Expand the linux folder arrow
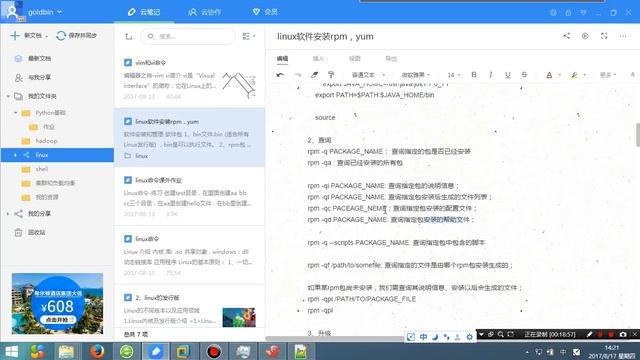Image resolution: width=640 pixels, height=360 pixels. [x=16, y=155]
